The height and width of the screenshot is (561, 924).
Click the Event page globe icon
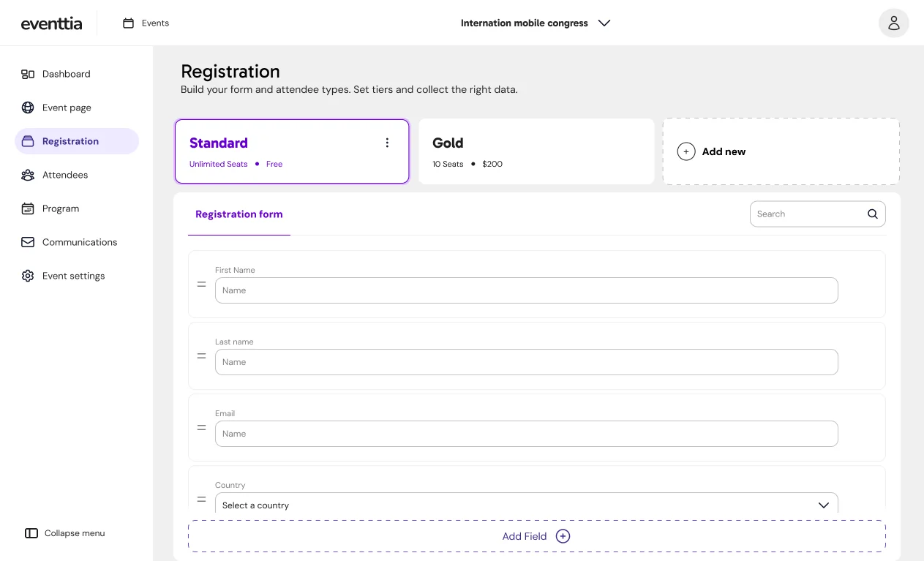28,108
